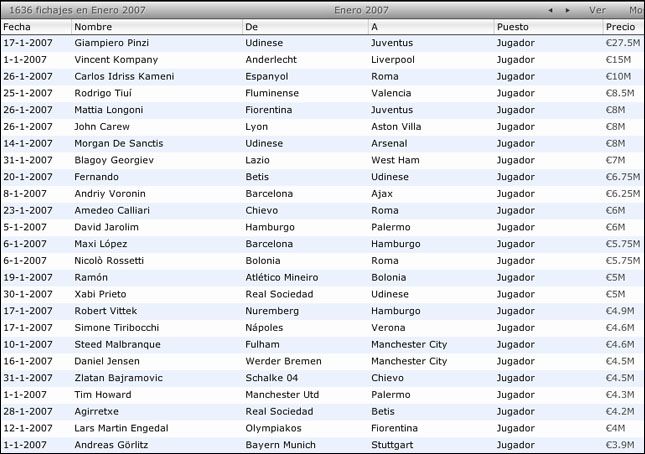Image resolution: width=645 pixels, height=454 pixels.
Task: Sort transfers by A column header
Action: [x=374, y=26]
